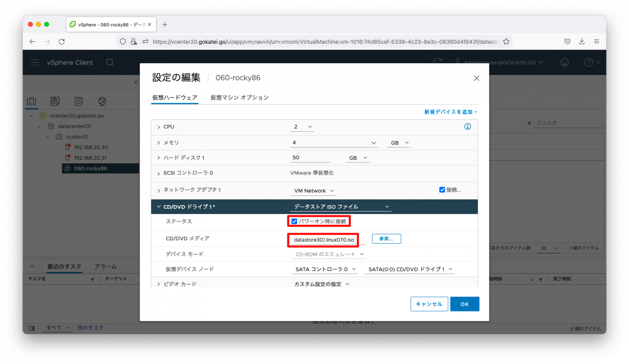The image size is (629, 364).
Task: Open a new browser tab
Action: tap(165, 25)
